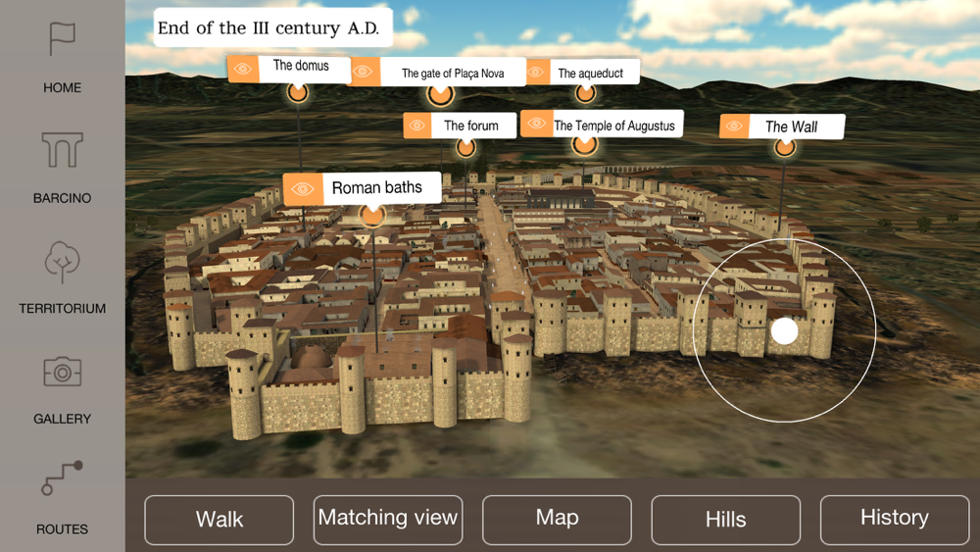The image size is (980, 552).
Task: Click the HOME sidebar label
Action: 62,87
